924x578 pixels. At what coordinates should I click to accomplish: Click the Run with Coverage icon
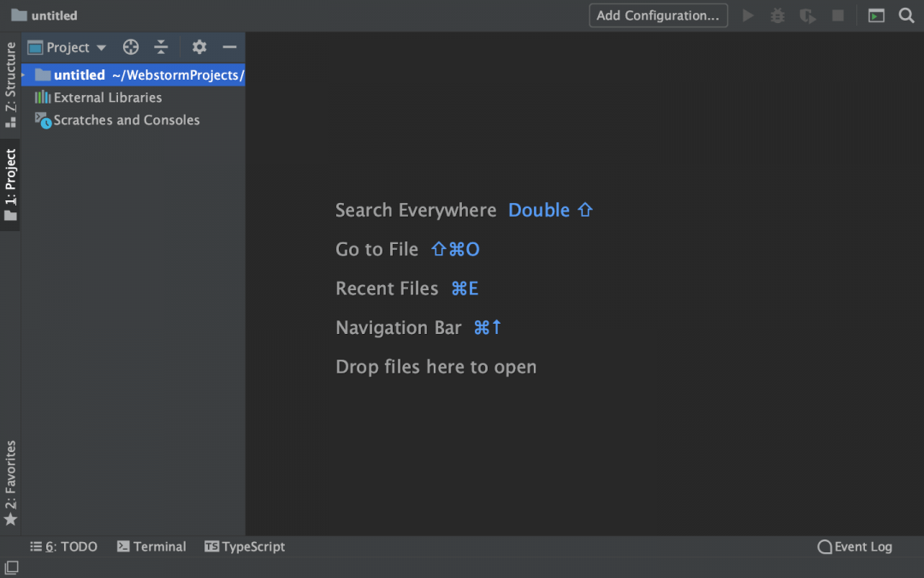pyautogui.click(x=807, y=15)
